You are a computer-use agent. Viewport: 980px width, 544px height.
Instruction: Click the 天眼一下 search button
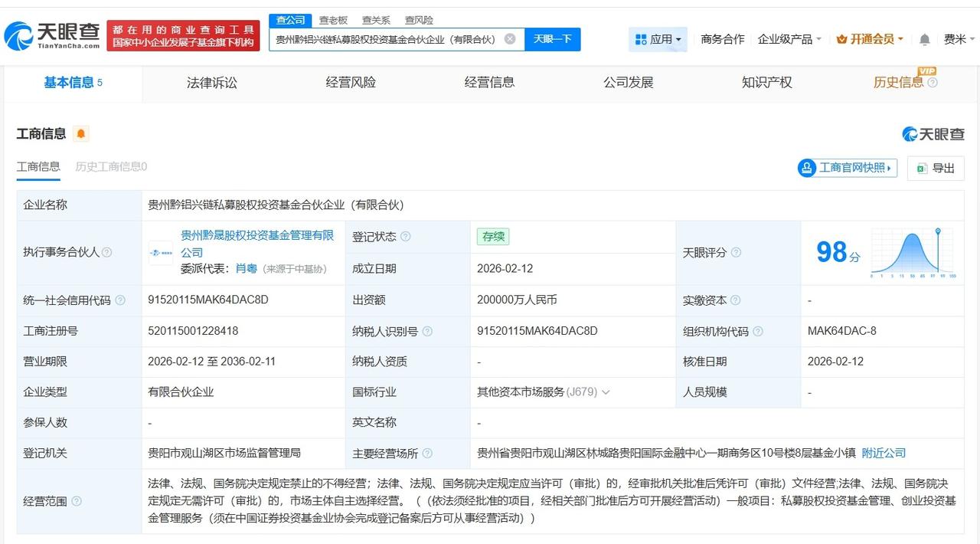(552, 38)
